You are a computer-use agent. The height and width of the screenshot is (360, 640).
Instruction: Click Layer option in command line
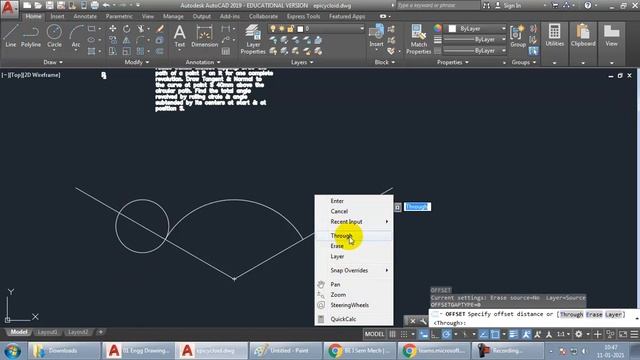pyautogui.click(x=613, y=314)
